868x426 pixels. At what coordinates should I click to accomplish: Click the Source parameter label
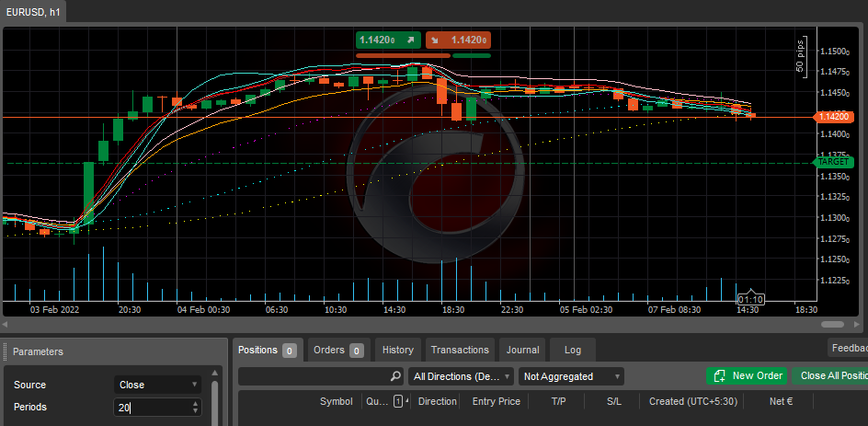[x=30, y=385]
